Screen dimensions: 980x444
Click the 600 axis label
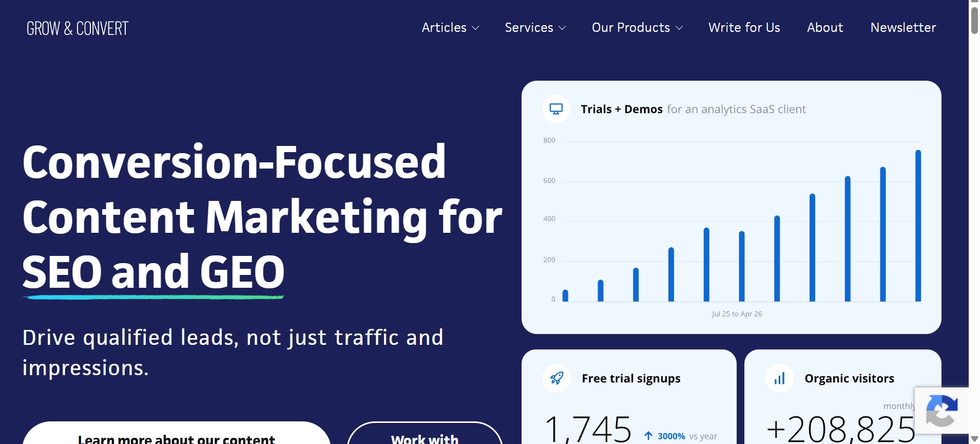549,180
